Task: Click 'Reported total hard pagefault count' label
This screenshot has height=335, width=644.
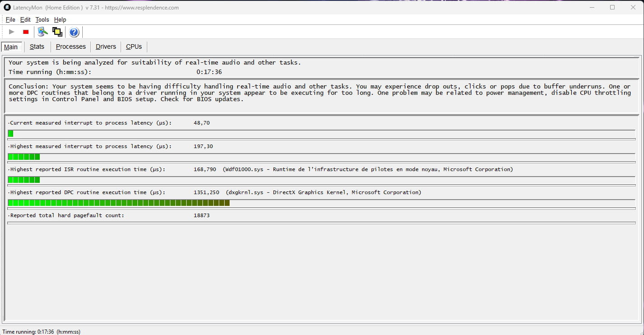Action: 66,215
